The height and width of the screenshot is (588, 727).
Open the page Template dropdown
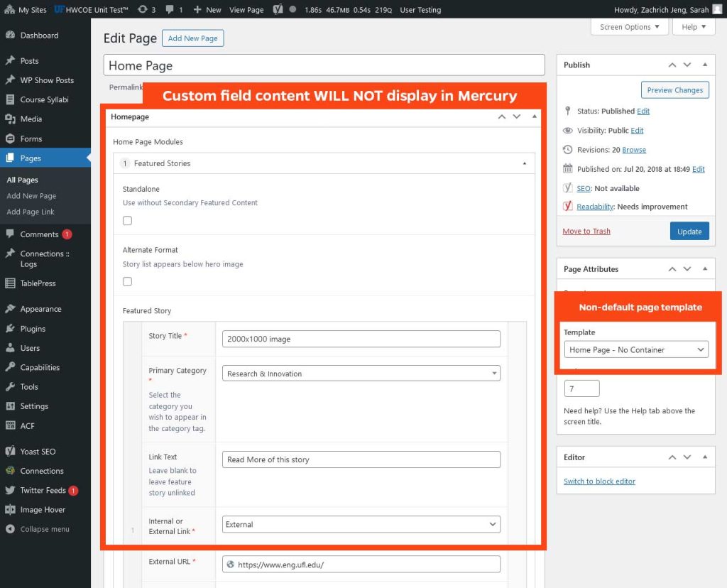click(635, 349)
